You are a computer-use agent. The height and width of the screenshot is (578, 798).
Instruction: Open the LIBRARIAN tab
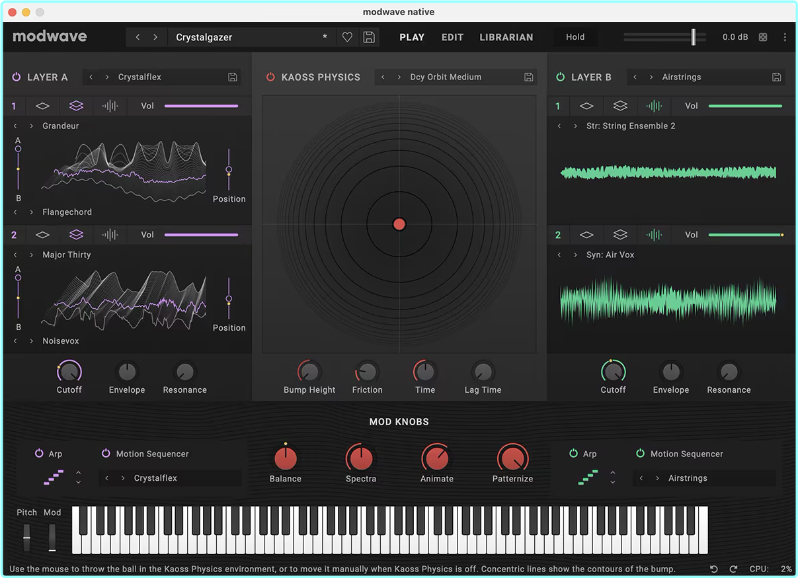(506, 37)
